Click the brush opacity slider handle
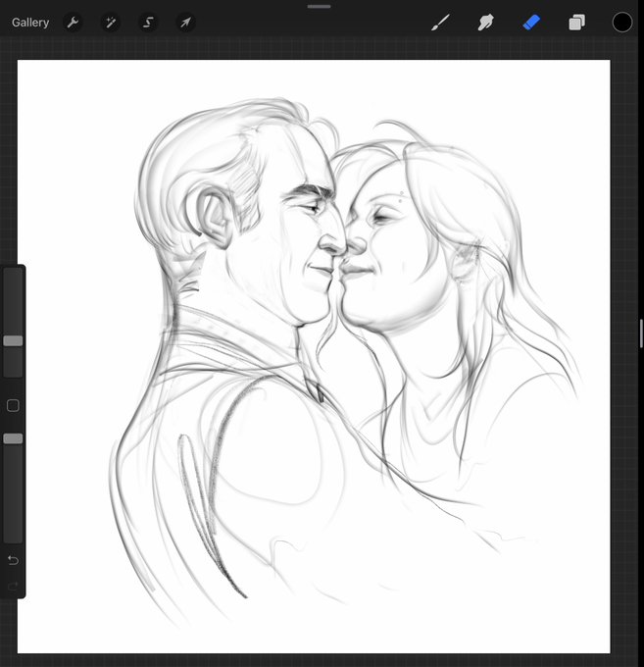Image resolution: width=644 pixels, height=667 pixels. pos(13,438)
